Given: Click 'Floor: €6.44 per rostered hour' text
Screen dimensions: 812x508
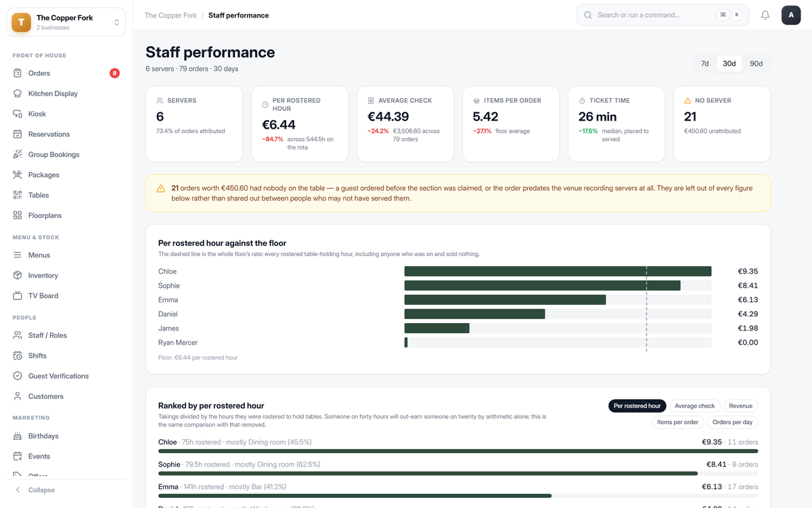Looking at the screenshot, I should pyautogui.click(x=198, y=358).
